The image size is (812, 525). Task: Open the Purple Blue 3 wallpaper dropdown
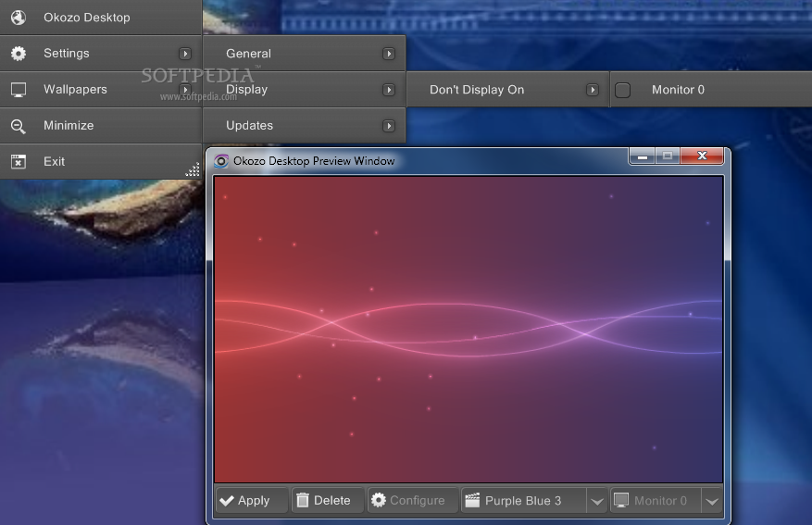coord(597,501)
